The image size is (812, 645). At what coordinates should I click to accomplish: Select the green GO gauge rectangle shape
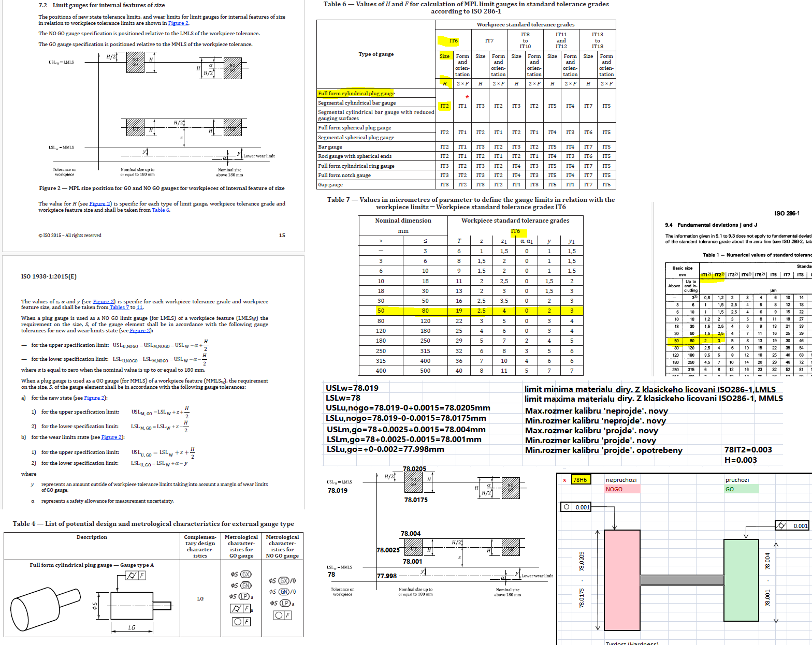pyautogui.click(x=741, y=580)
